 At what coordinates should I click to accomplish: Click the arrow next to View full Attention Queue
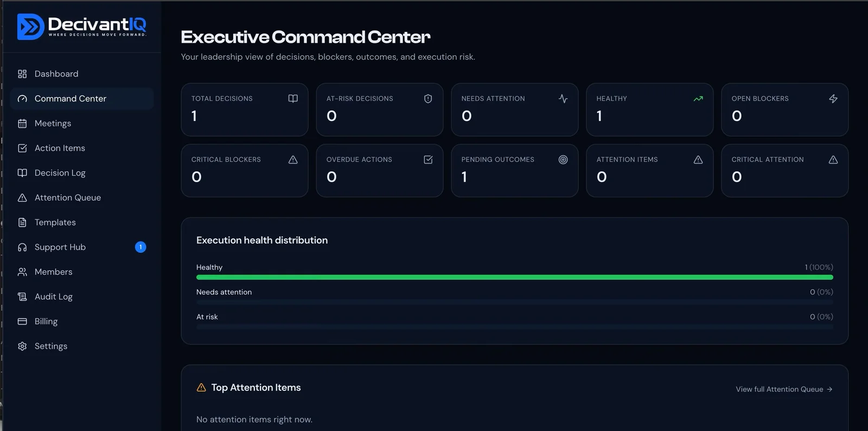pos(829,389)
